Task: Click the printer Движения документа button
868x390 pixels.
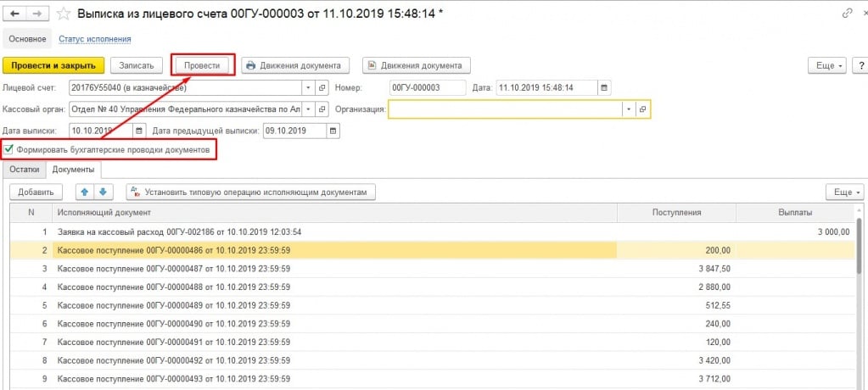Action: click(x=294, y=65)
